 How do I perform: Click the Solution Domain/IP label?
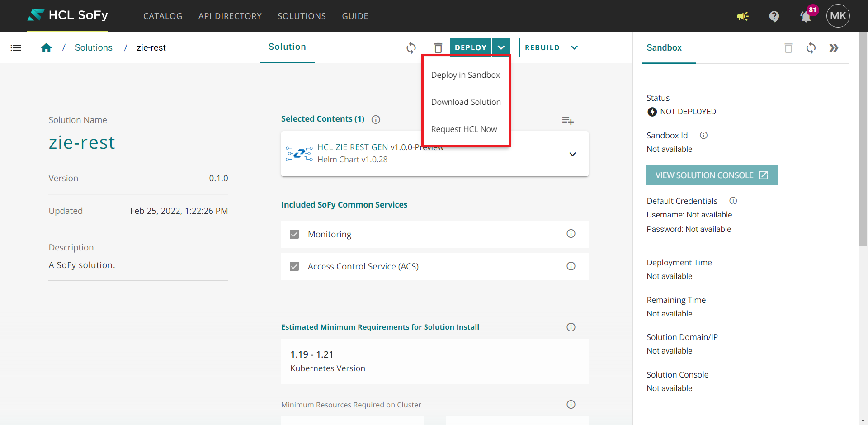(x=682, y=337)
